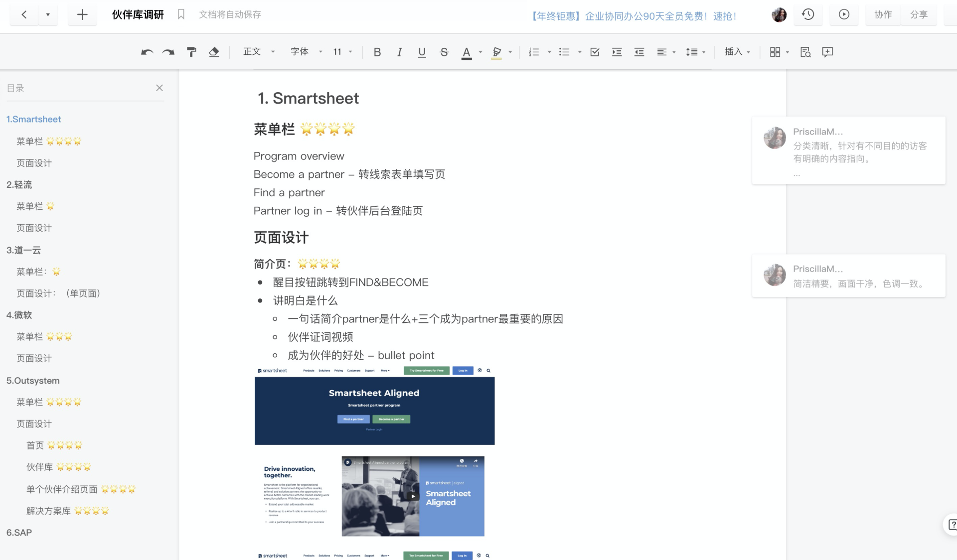The image size is (957, 560).
Task: Open the font size 11 dropdown
Action: [x=342, y=52]
